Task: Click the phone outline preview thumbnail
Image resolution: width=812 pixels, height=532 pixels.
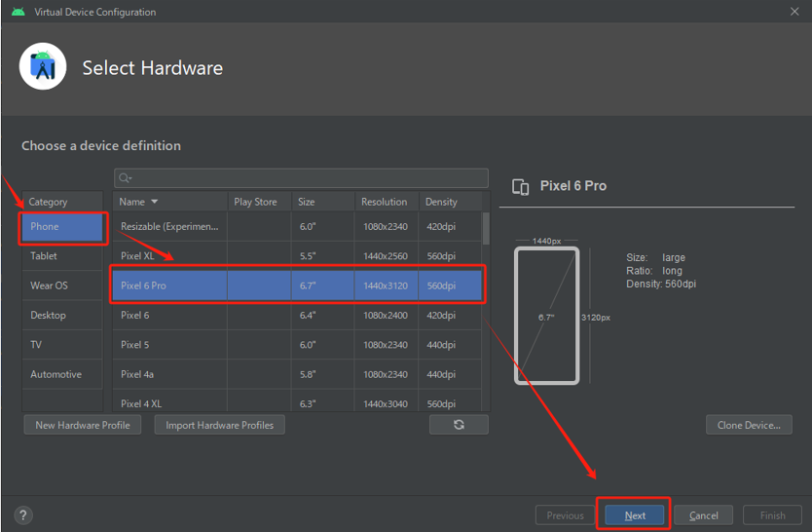Action: (x=547, y=316)
